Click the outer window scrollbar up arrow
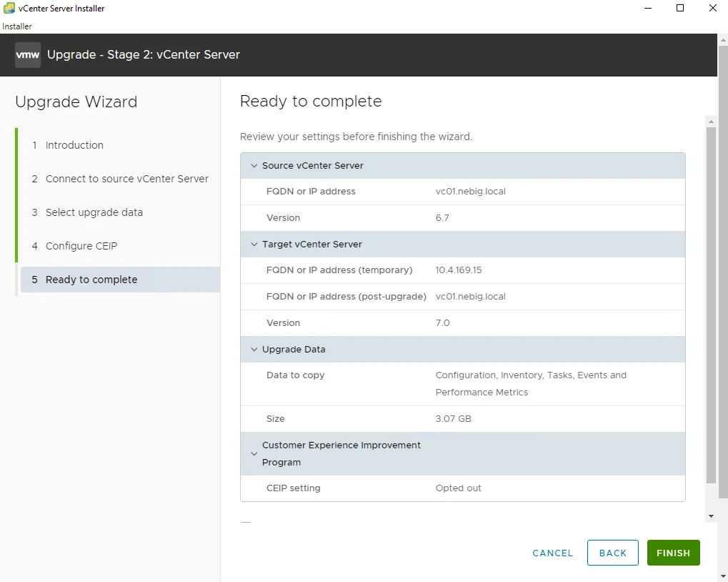This screenshot has width=728, height=582. (x=723, y=41)
